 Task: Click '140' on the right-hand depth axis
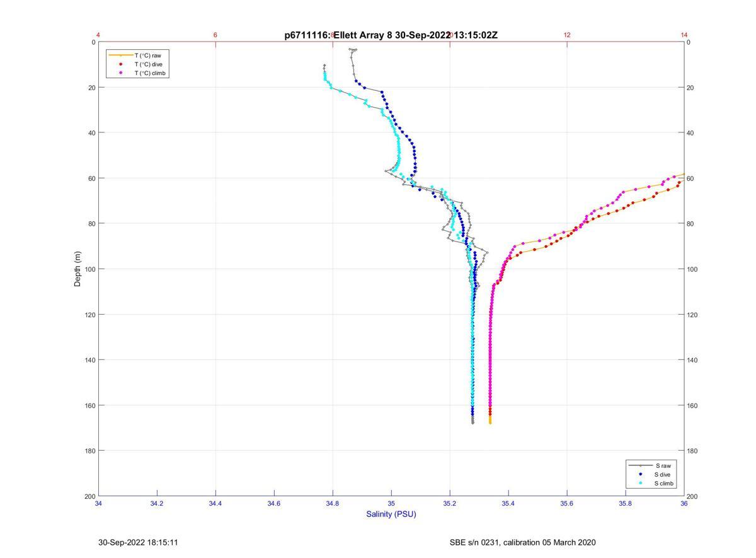694,360
